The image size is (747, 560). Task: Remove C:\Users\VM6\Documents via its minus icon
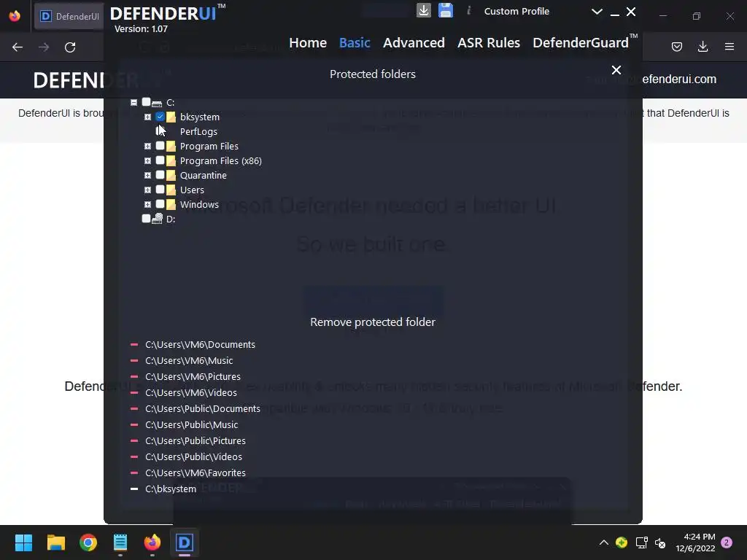tap(134, 344)
